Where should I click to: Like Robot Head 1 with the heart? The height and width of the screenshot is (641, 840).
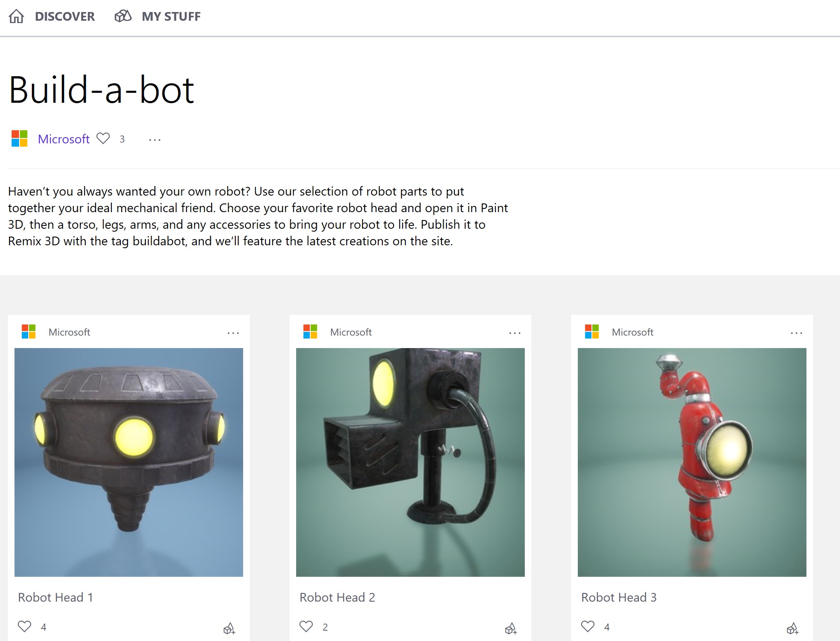pyautogui.click(x=24, y=626)
